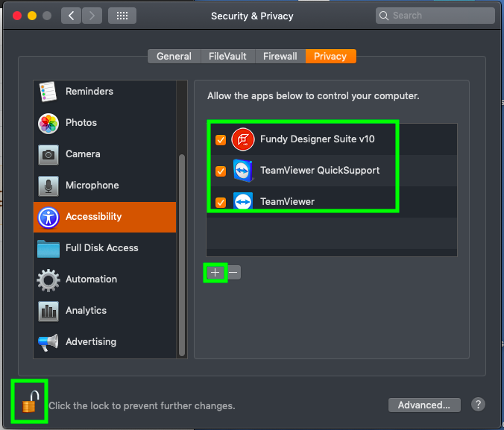The width and height of the screenshot is (504, 430).
Task: Open the Advanced… settings
Action: tap(424, 405)
